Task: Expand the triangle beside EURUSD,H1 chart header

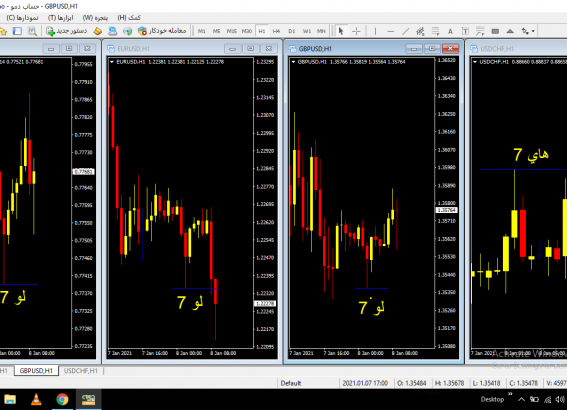Action: click(x=112, y=62)
